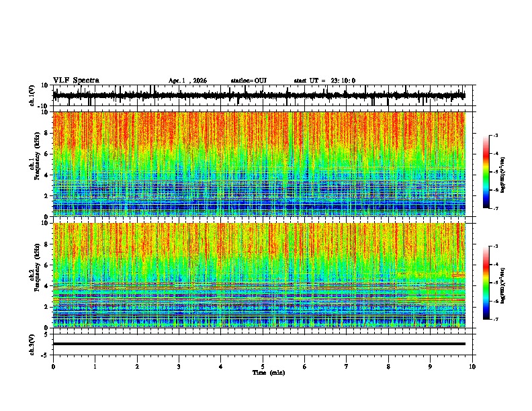Click the "6" kHz tick on ch.1 frequency axis

coord(47,154)
